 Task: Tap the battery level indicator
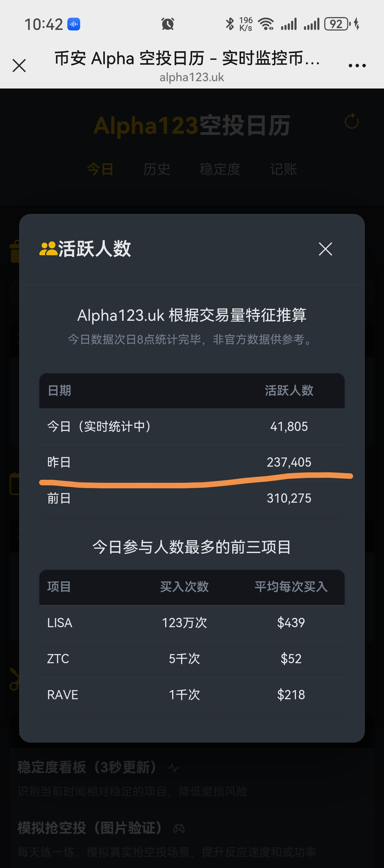tap(336, 24)
